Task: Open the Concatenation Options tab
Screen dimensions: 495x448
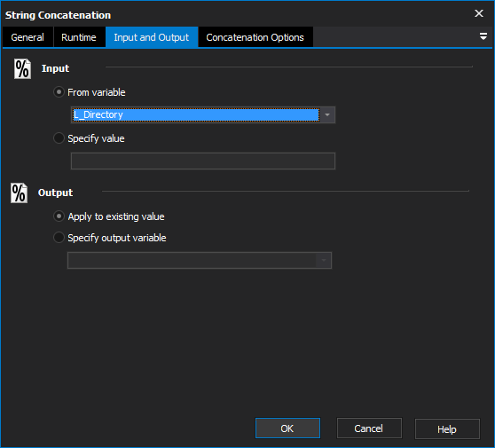Action: pyautogui.click(x=255, y=37)
